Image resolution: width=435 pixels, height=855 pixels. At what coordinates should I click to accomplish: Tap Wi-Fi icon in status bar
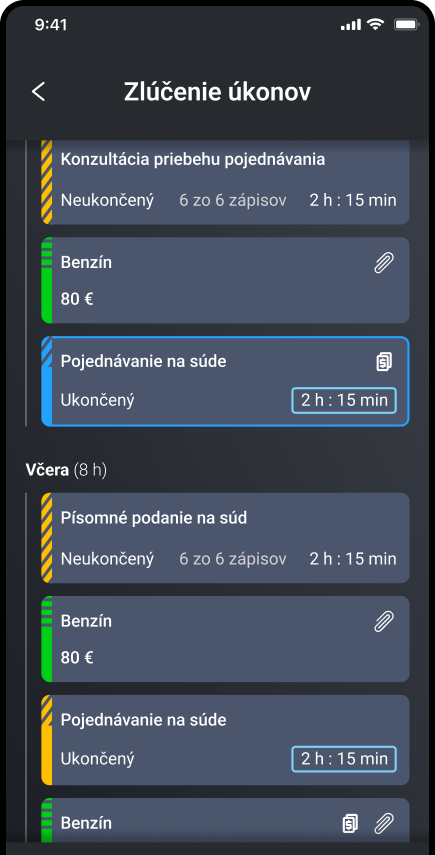[x=375, y=25]
